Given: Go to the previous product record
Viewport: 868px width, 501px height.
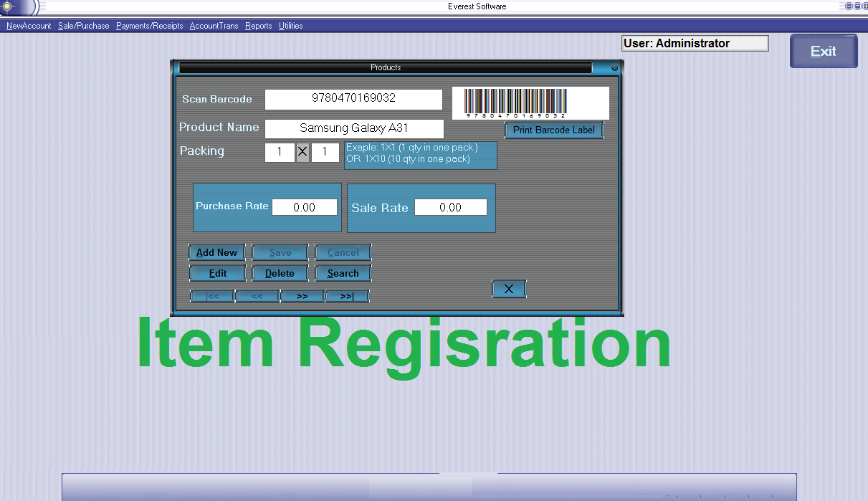Looking at the screenshot, I should click(257, 296).
